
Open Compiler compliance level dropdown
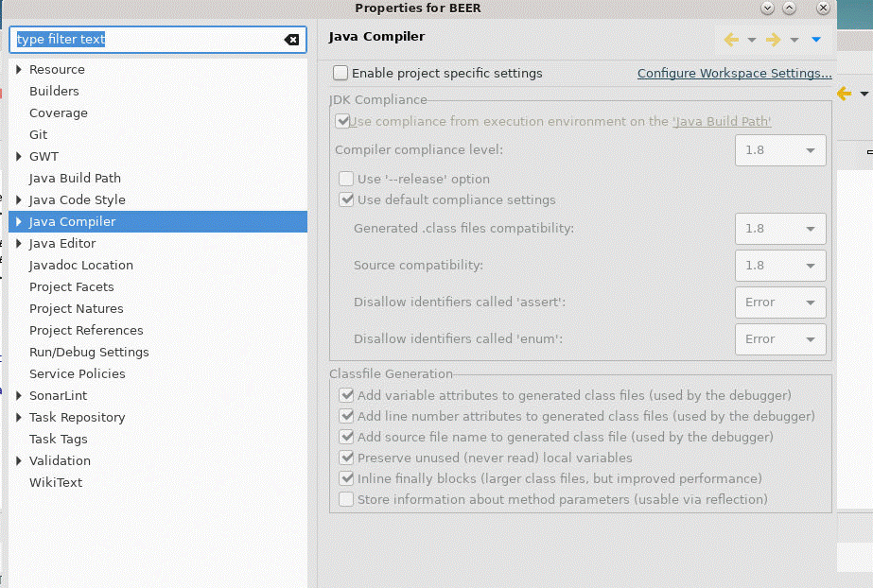coord(779,150)
